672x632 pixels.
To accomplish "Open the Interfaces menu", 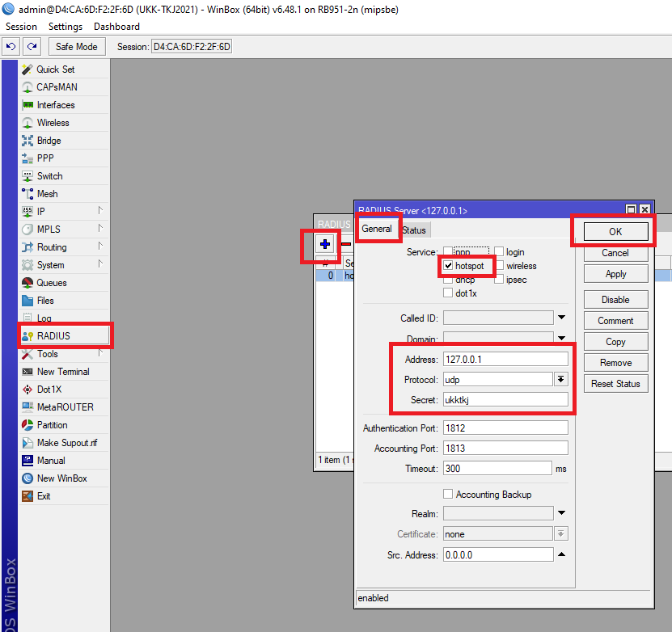I will [x=64, y=105].
